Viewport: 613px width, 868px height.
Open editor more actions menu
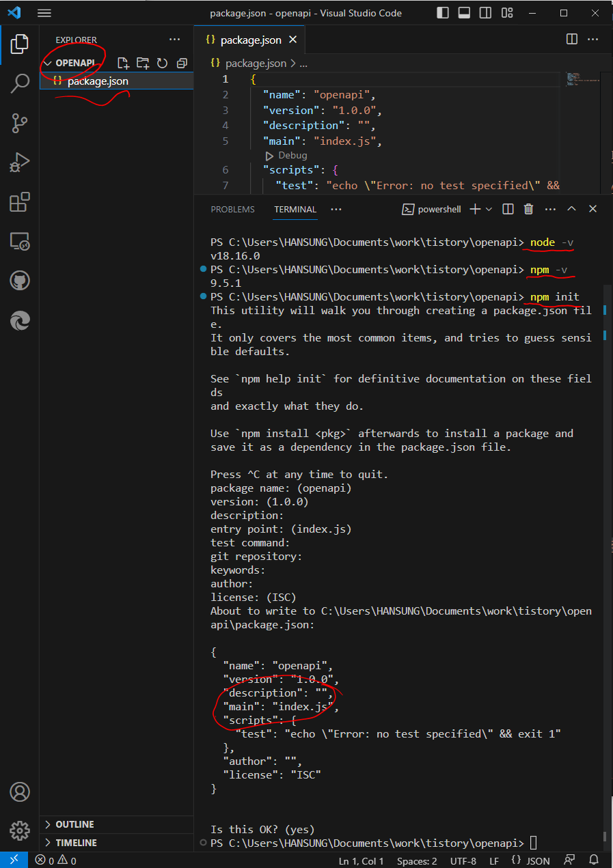pos(593,40)
